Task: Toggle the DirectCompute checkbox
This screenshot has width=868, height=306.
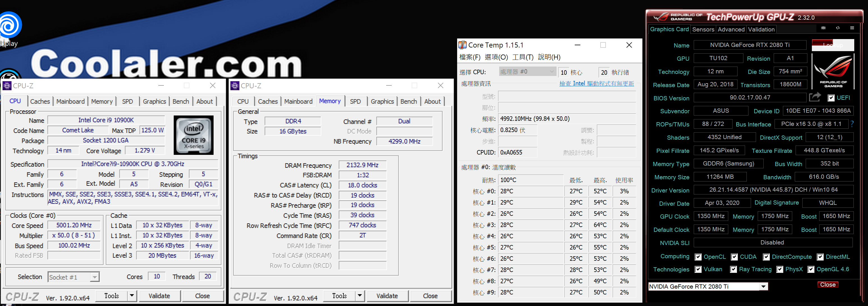Action: pyautogui.click(x=766, y=257)
